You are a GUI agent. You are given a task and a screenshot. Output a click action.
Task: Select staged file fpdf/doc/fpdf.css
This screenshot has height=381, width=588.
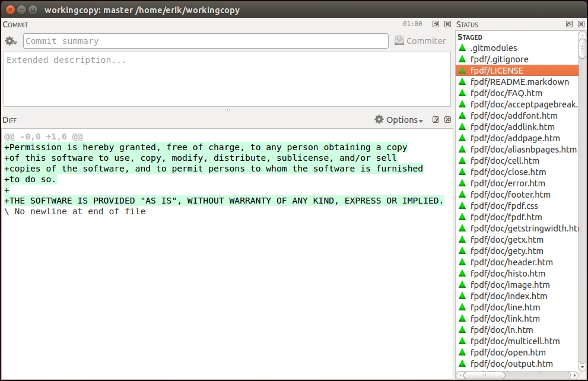[x=517, y=205]
